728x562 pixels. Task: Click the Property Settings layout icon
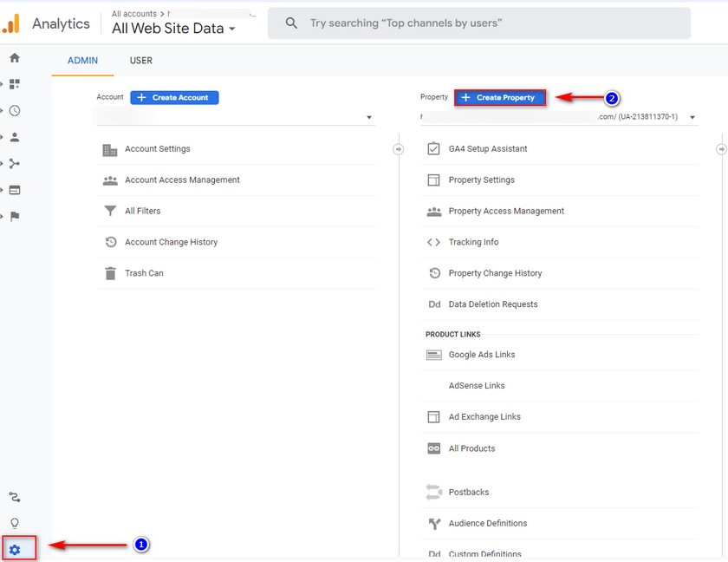(x=433, y=180)
